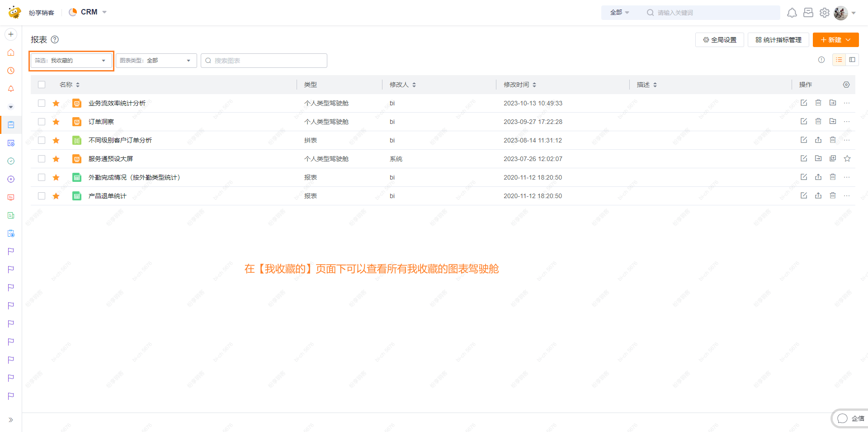Click the move-to-folder icon for 服务通预设大屏
The height and width of the screenshot is (432, 868).
tap(818, 158)
